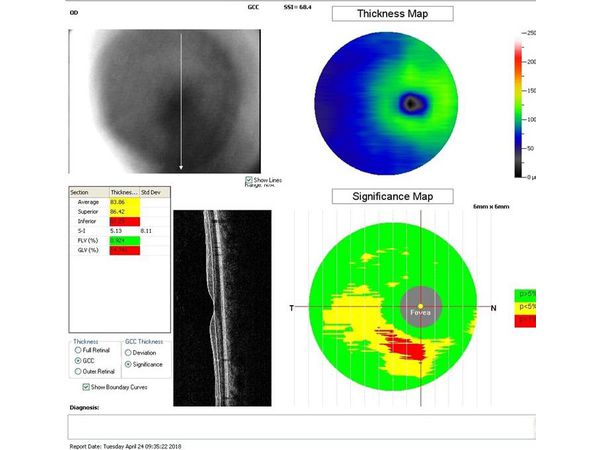The image size is (600, 450).
Task: Click inside the Diagnosis text field
Action: coord(300,426)
